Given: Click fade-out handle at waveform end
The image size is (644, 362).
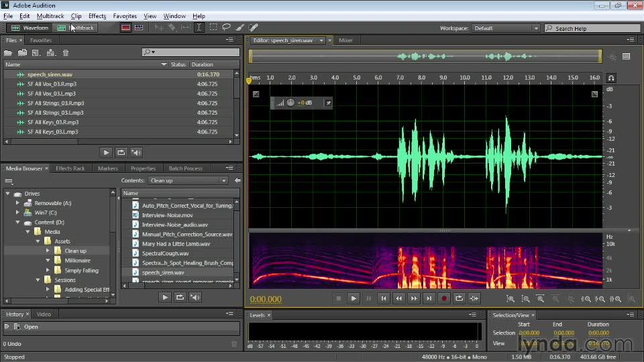Looking at the screenshot, I should coord(594,94).
